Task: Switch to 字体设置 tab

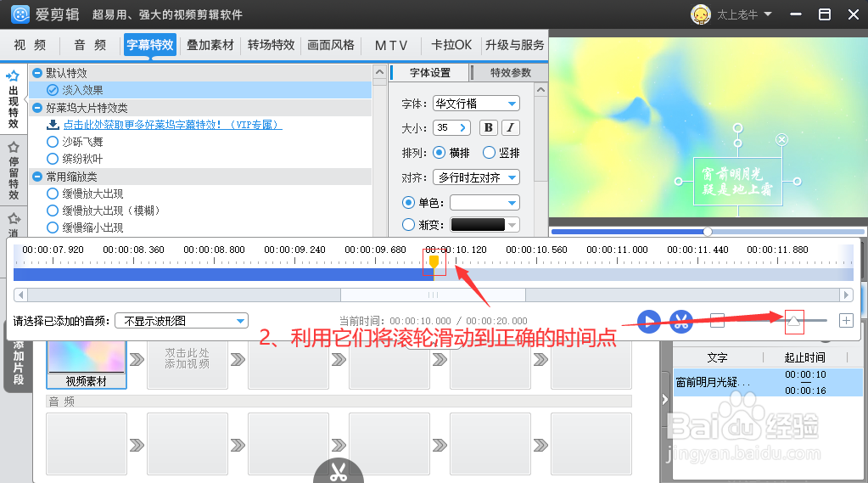Action: tap(430, 72)
